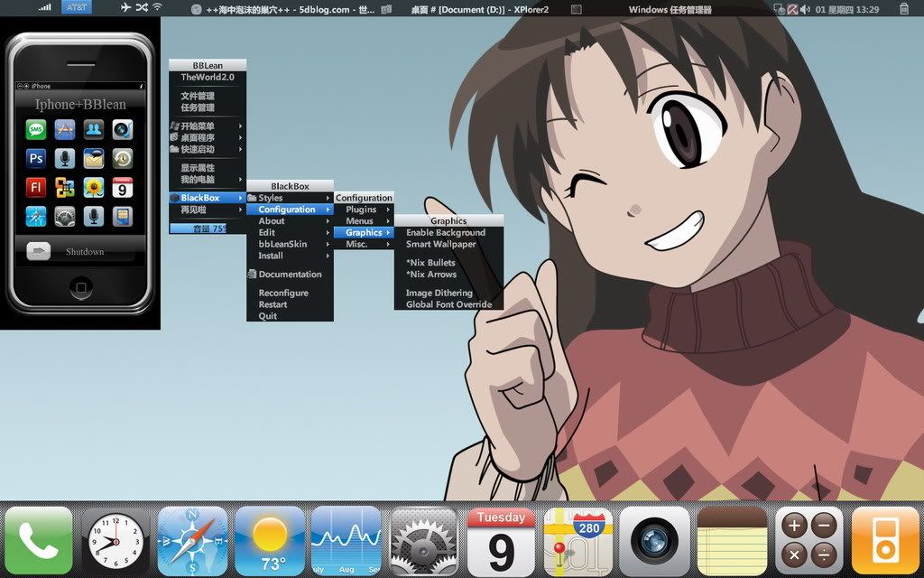
Task: Adjust the 音量 75% volume slider
Action: point(208,228)
